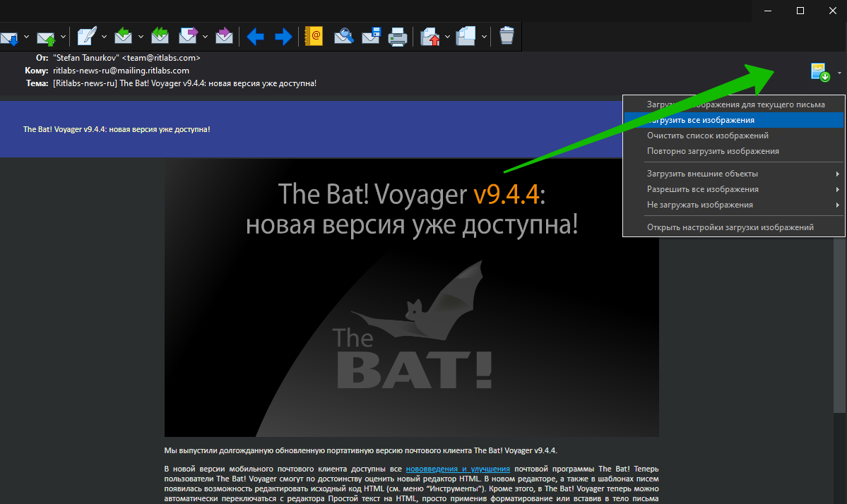
Task: Click the search messages magnifier icon
Action: [344, 36]
